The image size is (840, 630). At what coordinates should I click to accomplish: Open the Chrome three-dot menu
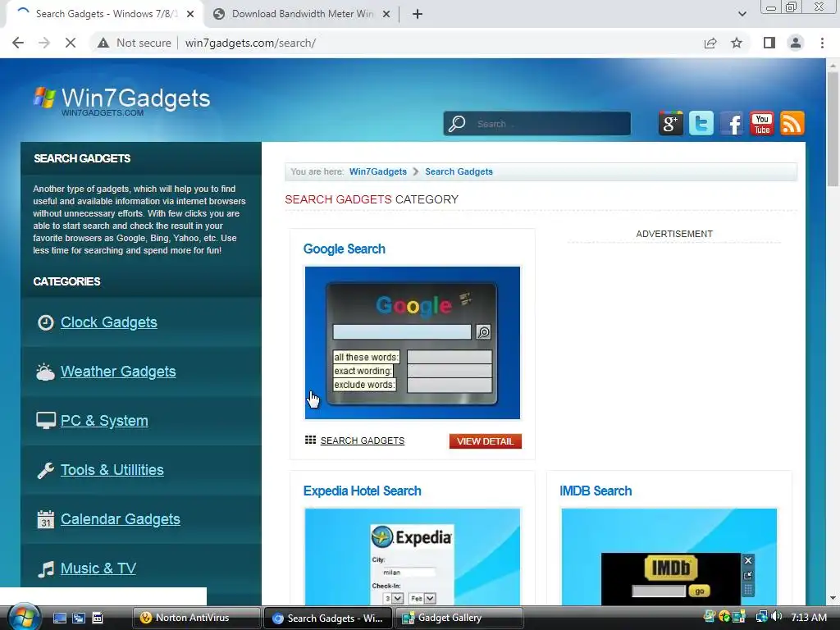[822, 43]
